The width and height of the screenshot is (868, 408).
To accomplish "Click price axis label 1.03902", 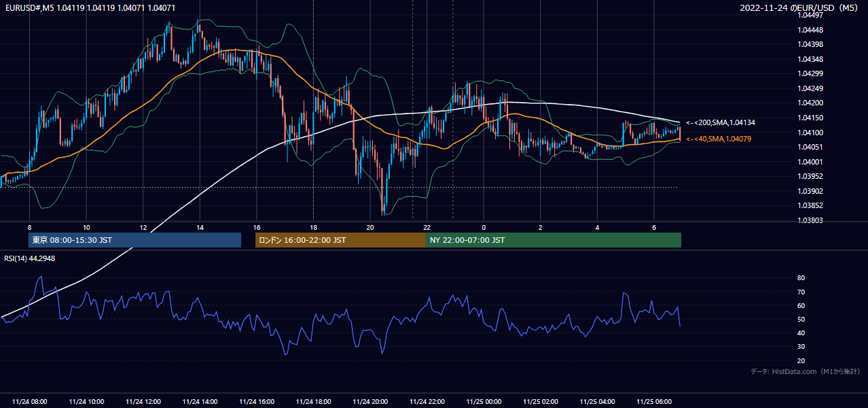I will [x=810, y=191].
